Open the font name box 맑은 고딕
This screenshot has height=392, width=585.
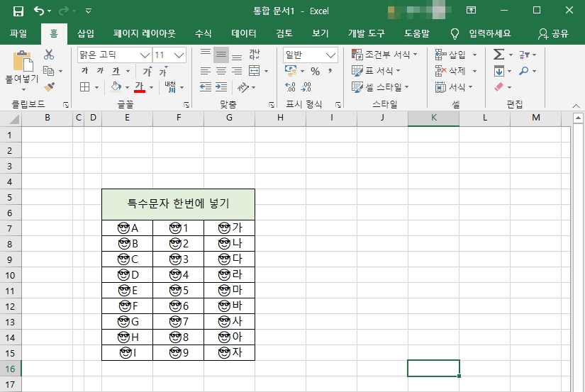[x=114, y=55]
